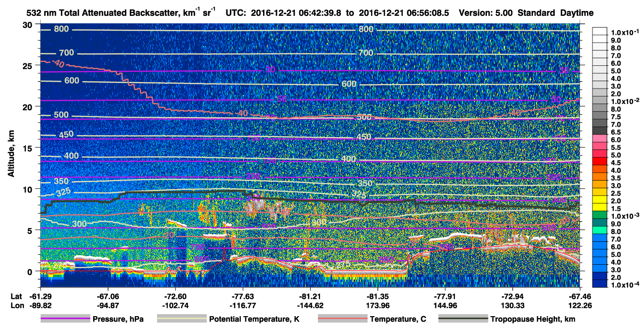Select latitude value -81.35
This screenshot has height=330, width=644.
pyautogui.click(x=377, y=296)
